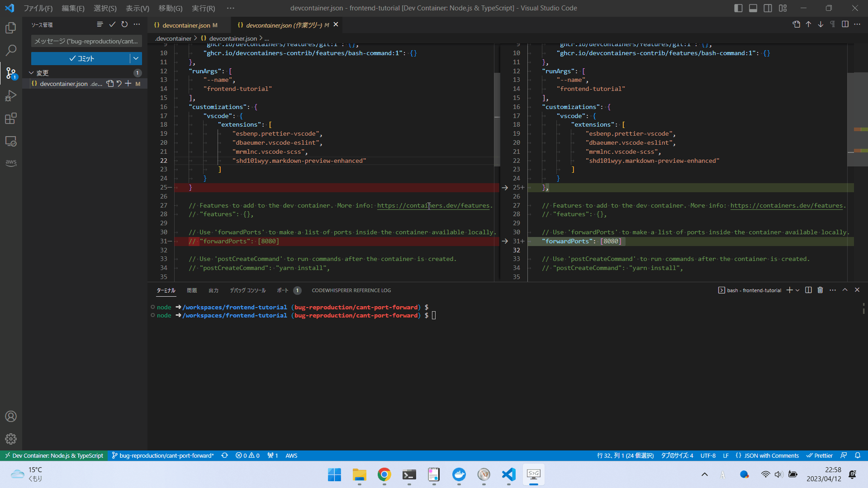Switch to the ポート panel tab
The height and width of the screenshot is (488, 868).
tap(283, 290)
